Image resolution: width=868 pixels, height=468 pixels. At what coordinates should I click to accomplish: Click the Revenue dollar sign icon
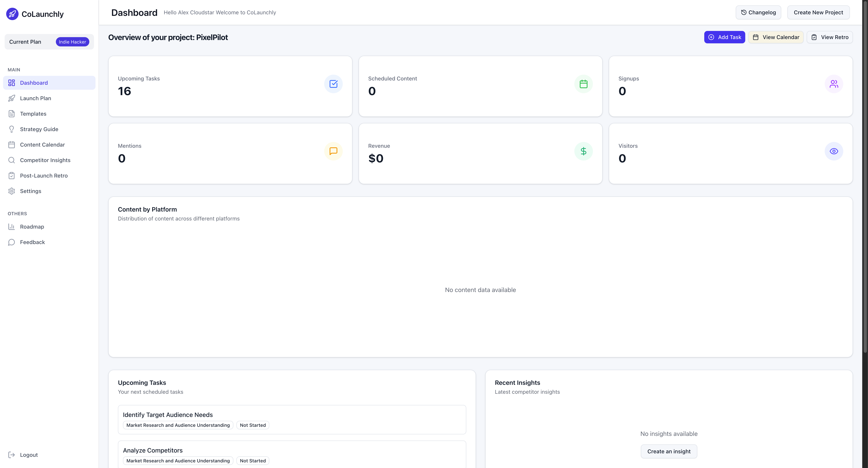click(x=584, y=151)
